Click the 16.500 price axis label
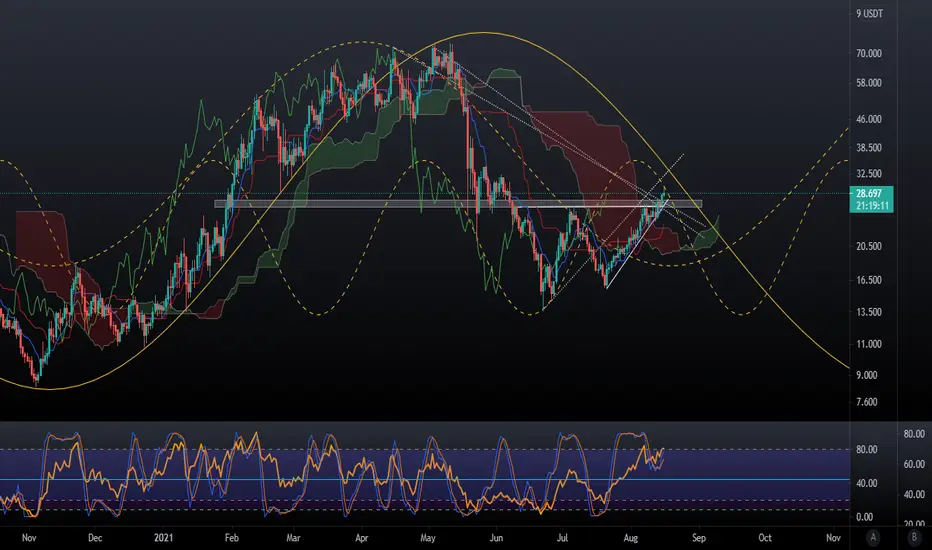 (868, 280)
